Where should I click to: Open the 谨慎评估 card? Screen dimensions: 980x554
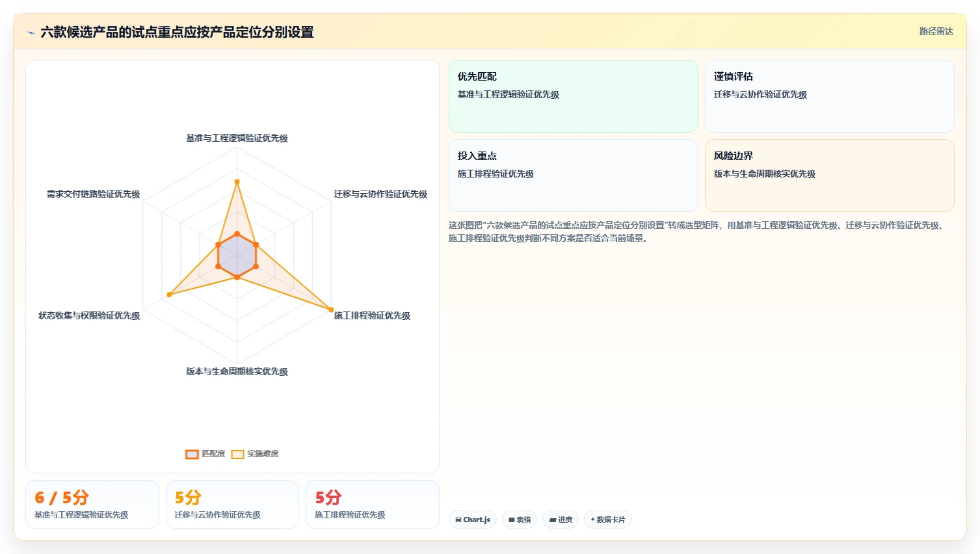coord(829,96)
